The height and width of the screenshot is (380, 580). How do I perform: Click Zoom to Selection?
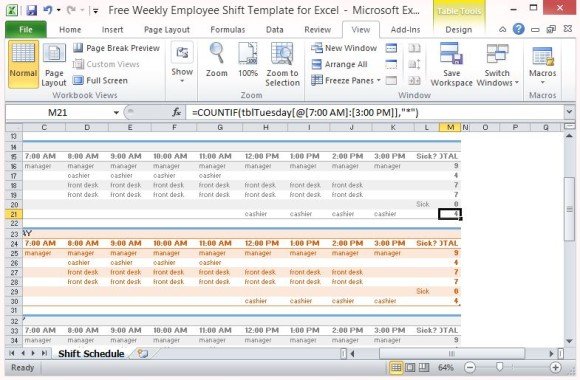point(282,65)
